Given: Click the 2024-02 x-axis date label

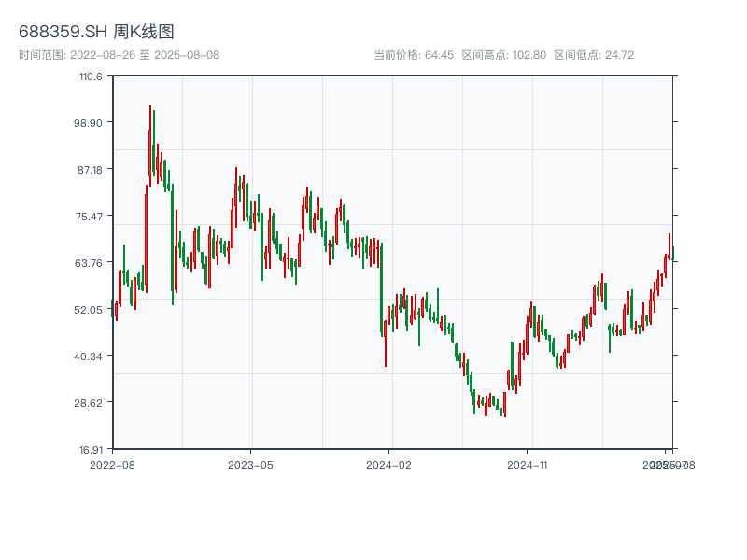Looking at the screenshot, I should [x=388, y=464].
